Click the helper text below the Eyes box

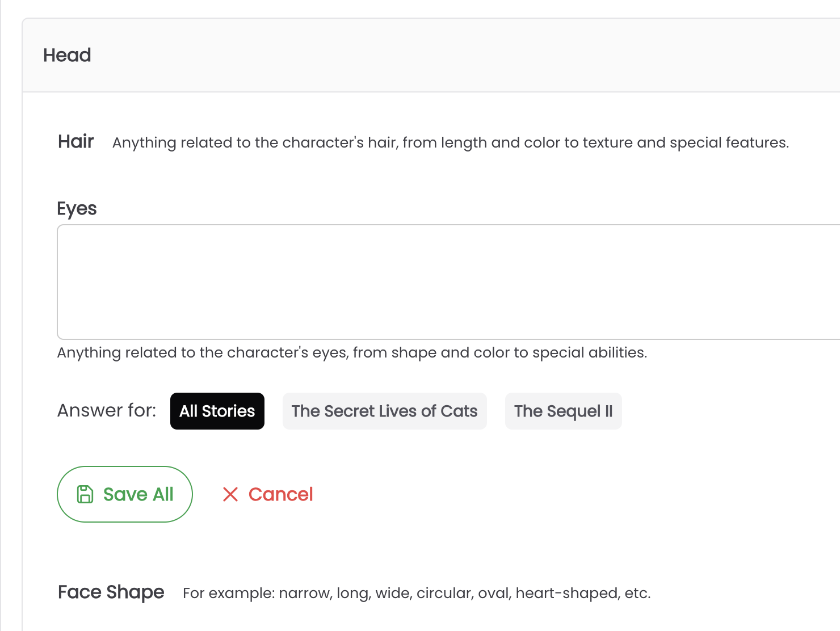click(x=352, y=352)
